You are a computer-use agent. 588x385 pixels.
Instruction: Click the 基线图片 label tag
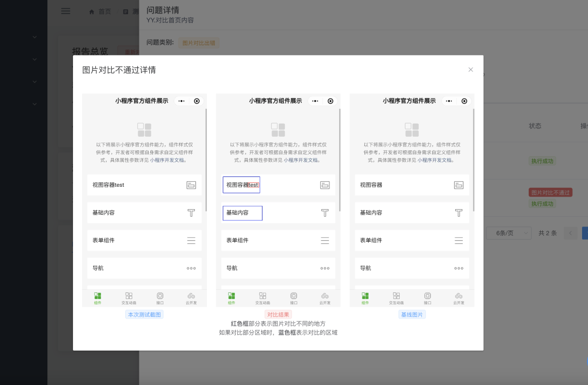pos(412,314)
